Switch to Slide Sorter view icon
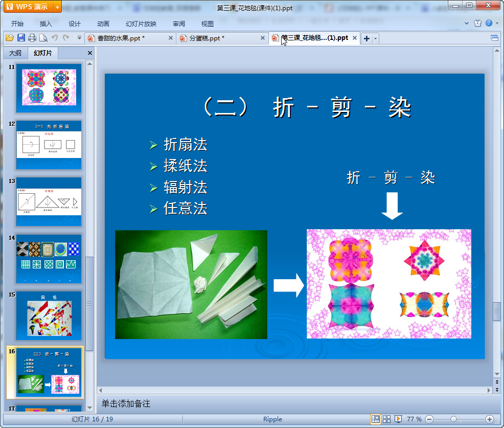 (386, 419)
